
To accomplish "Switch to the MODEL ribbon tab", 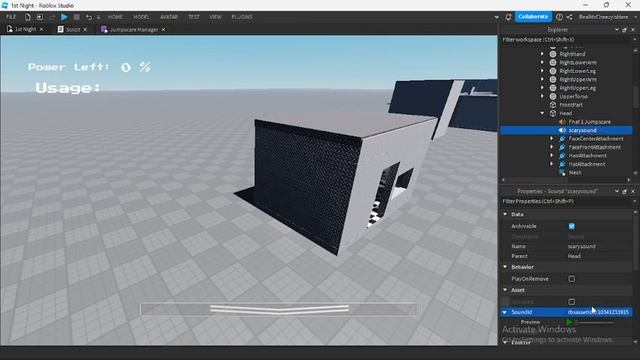I will pos(141,17).
